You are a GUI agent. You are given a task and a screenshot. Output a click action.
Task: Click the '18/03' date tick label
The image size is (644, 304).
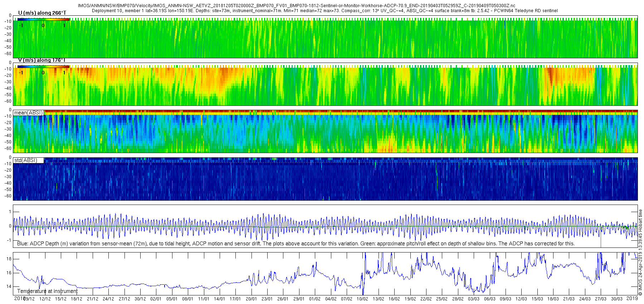553,299
